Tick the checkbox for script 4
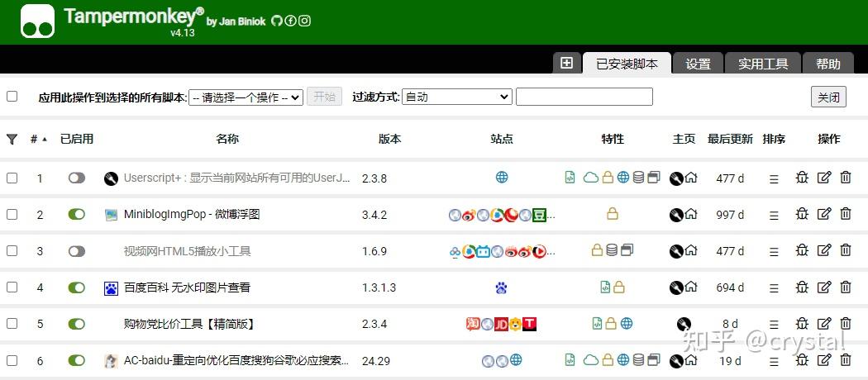This screenshot has width=868, height=380. click(x=12, y=287)
